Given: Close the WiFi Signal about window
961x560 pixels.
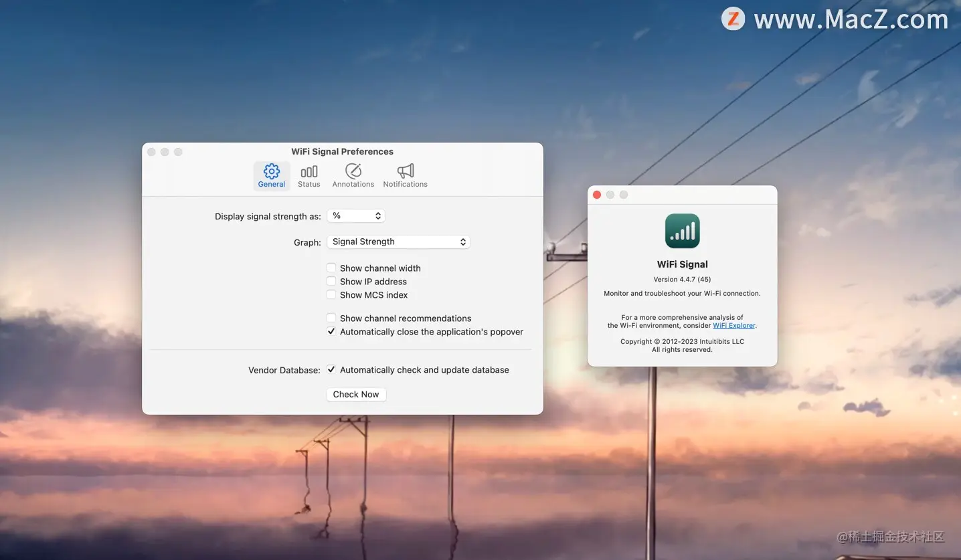Looking at the screenshot, I should pyautogui.click(x=597, y=195).
